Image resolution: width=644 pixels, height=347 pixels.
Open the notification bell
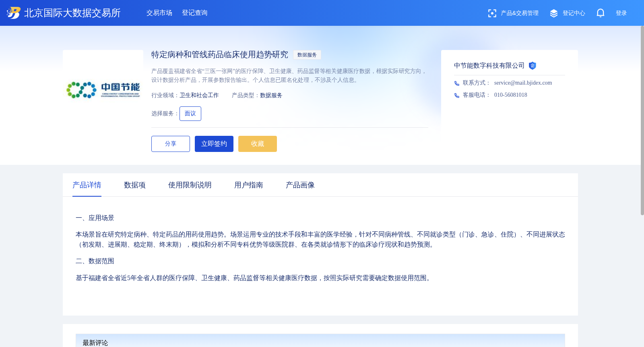(x=601, y=13)
